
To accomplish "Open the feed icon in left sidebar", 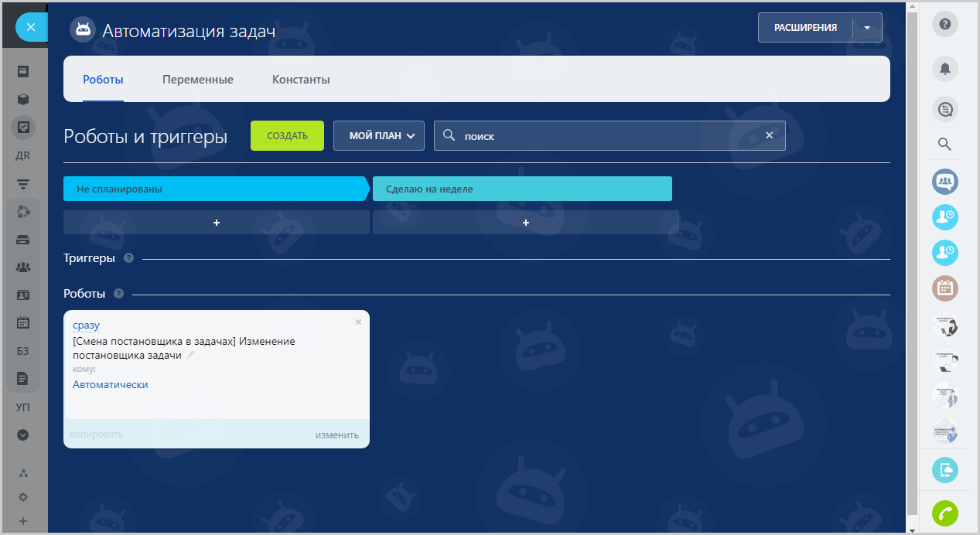I will click(23, 71).
